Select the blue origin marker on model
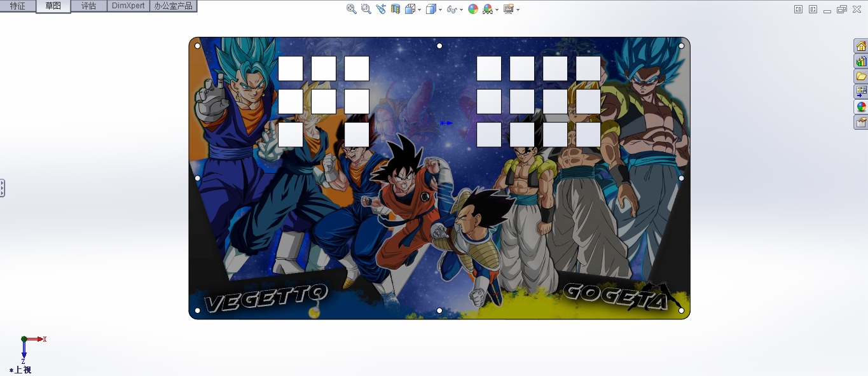Screen dimensions: 868x376 click(x=446, y=123)
